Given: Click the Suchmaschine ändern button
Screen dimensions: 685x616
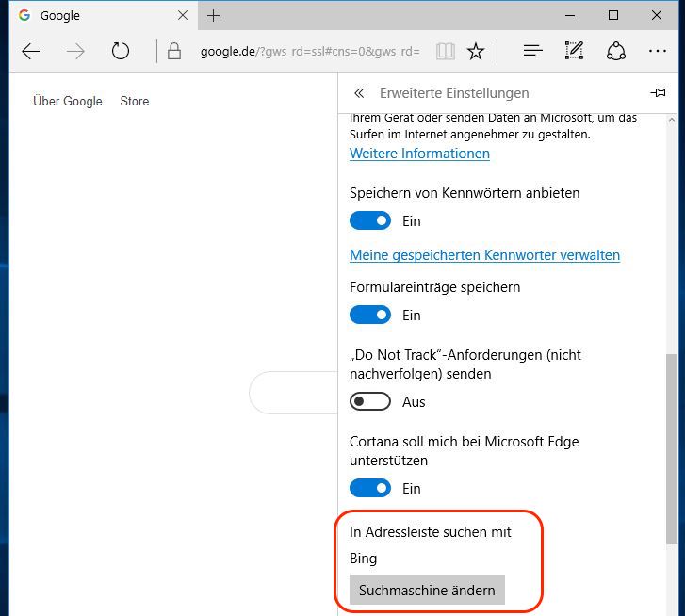Looking at the screenshot, I should click(x=427, y=590).
